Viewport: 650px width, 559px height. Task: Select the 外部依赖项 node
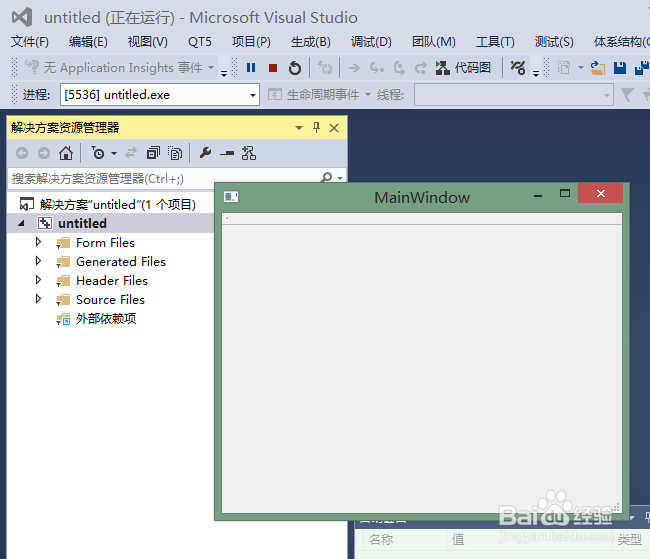(x=106, y=318)
